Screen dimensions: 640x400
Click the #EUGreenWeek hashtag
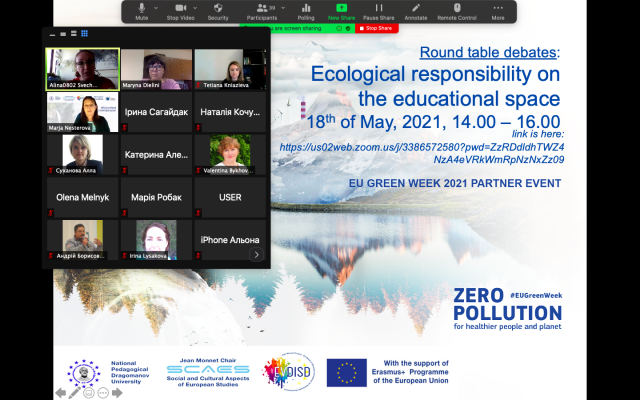[x=536, y=295]
